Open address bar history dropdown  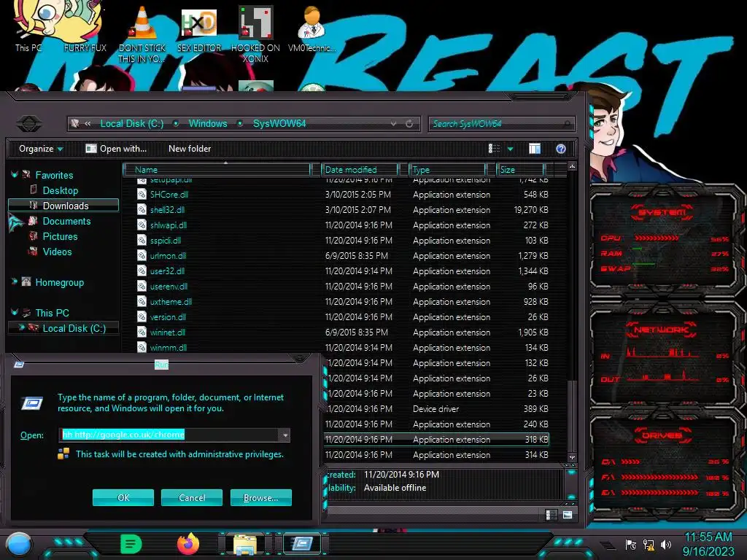tap(393, 124)
